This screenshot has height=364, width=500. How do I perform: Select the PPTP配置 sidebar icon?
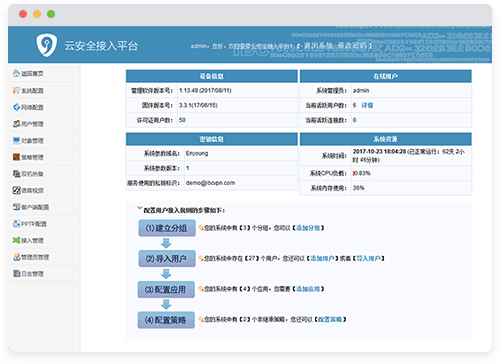(x=16, y=224)
